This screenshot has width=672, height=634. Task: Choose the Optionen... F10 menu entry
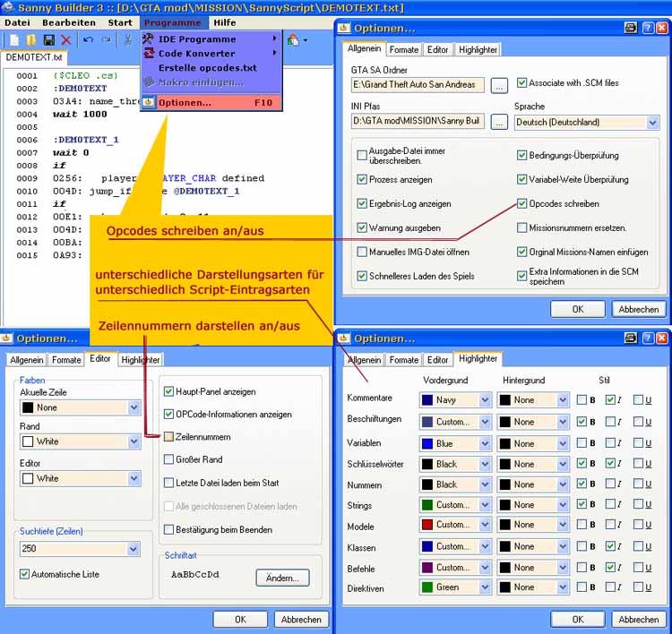(x=211, y=102)
